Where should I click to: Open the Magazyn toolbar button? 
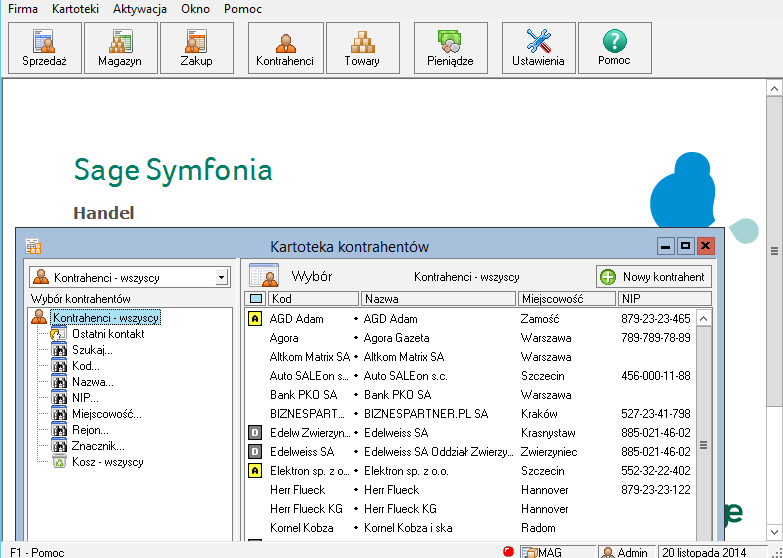point(121,48)
